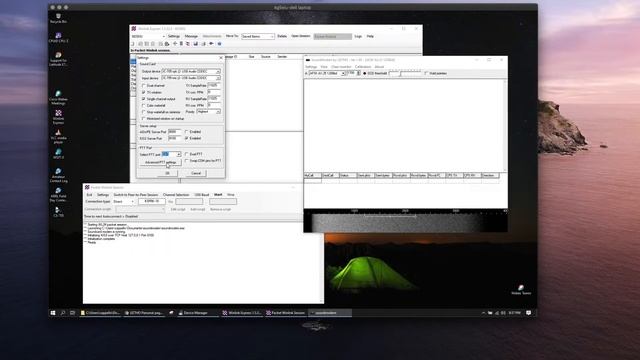Click the blue round icon in Winlink toolbar
Screen dimensions: 640x360
[220, 44]
